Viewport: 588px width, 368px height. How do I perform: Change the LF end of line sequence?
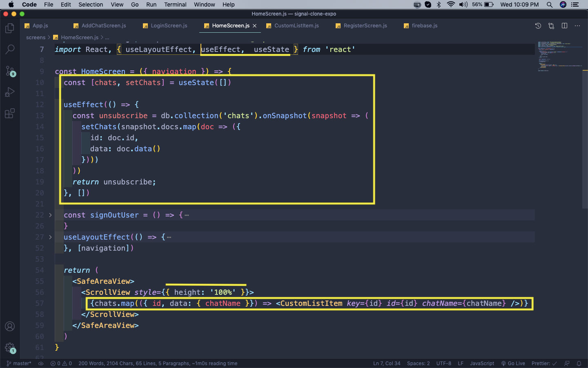461,364
